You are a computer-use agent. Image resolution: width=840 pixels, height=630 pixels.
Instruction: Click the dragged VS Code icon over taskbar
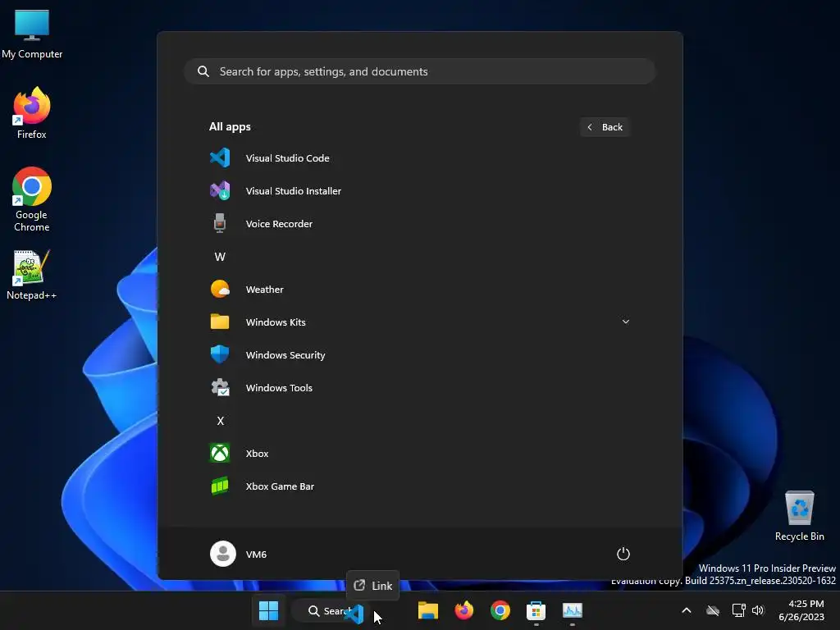pos(354,614)
